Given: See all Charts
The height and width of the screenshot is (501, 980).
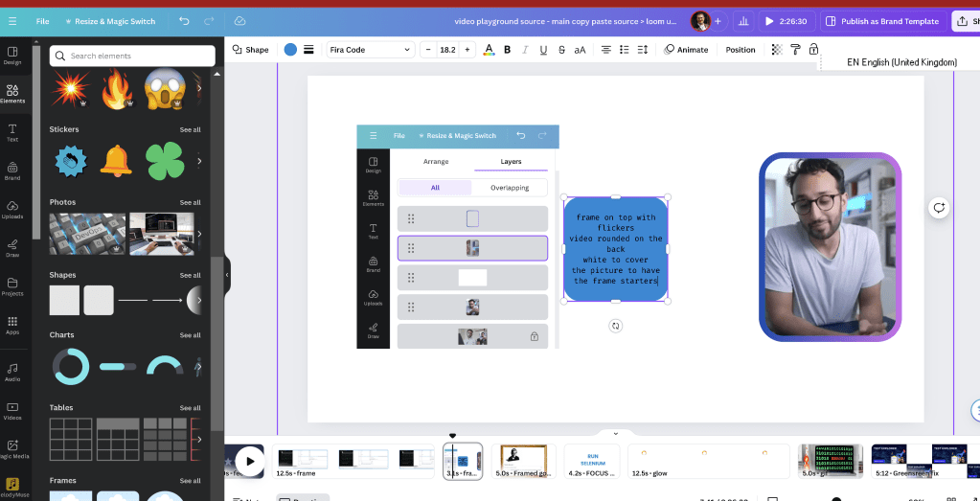Looking at the screenshot, I should 190,335.
